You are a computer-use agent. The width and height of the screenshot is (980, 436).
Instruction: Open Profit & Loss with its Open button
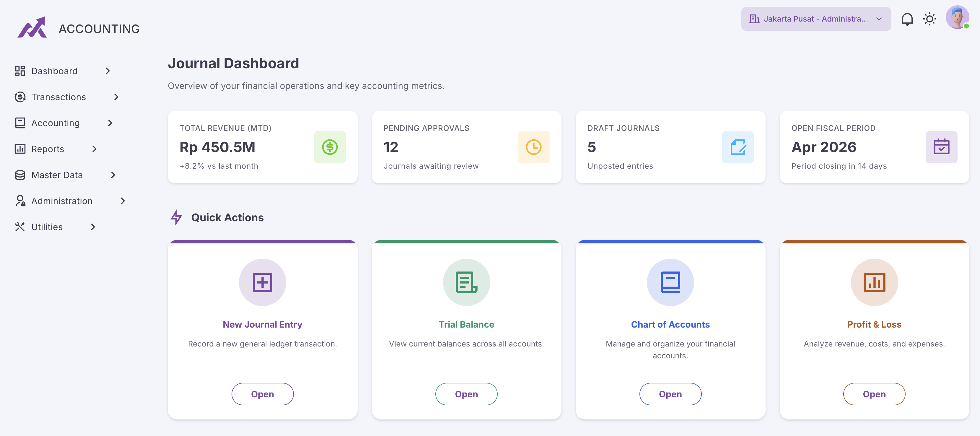pyautogui.click(x=874, y=394)
